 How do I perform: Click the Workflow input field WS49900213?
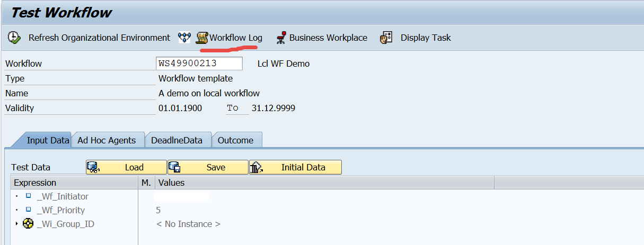click(199, 63)
